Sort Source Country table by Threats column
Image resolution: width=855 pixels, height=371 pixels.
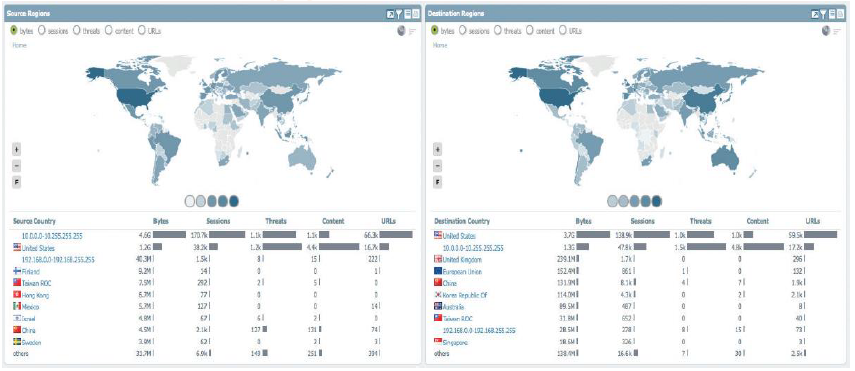point(276,221)
